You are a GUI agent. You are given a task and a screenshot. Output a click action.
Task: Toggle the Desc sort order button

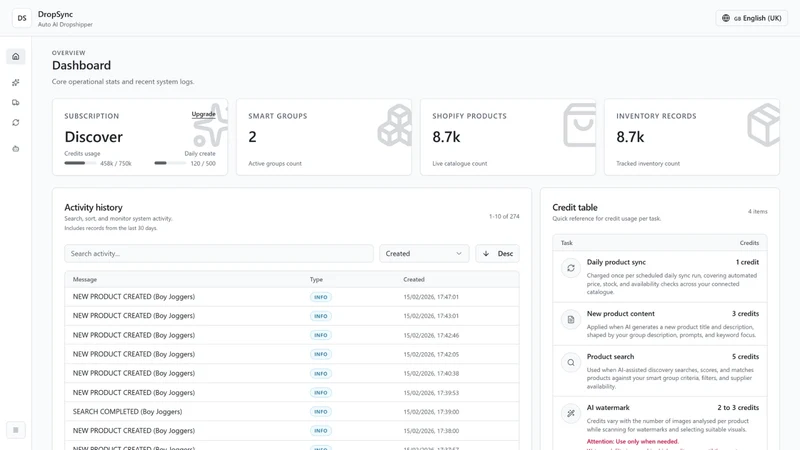click(x=497, y=254)
